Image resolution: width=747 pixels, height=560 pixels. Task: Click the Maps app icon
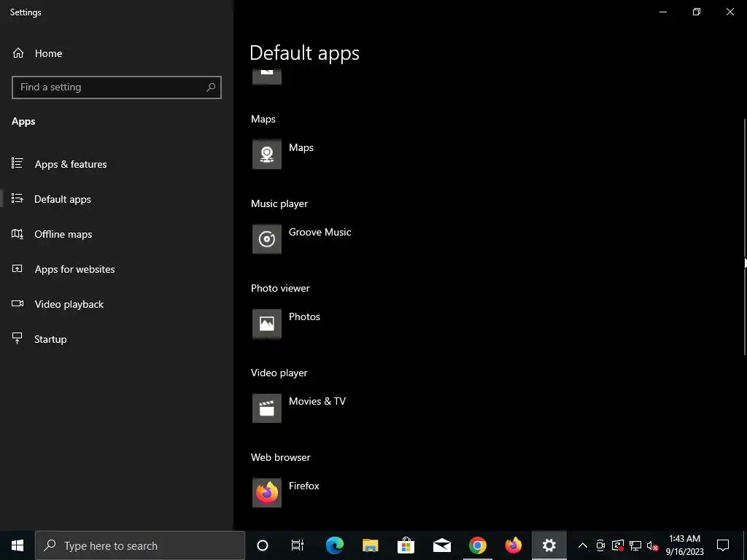click(x=267, y=155)
